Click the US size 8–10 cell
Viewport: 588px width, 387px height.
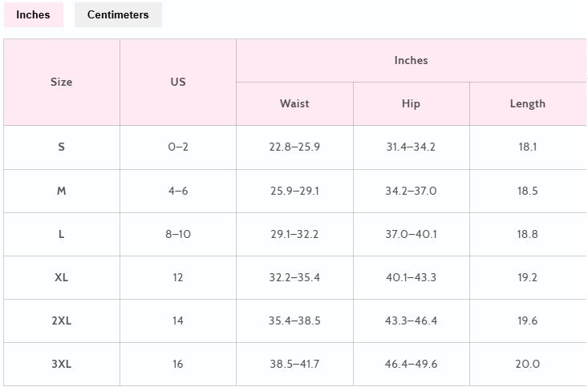pyautogui.click(x=178, y=234)
